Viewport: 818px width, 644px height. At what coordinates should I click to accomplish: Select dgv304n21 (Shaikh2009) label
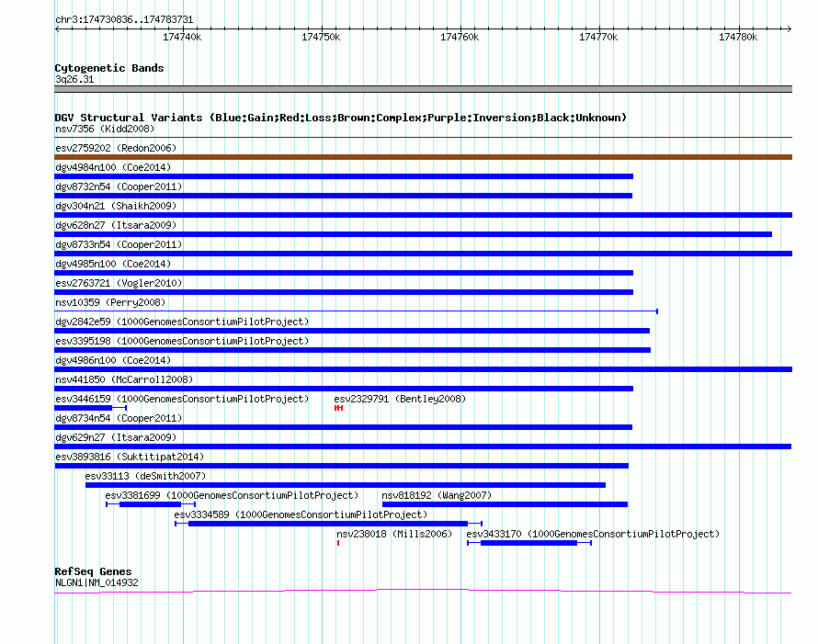(116, 206)
